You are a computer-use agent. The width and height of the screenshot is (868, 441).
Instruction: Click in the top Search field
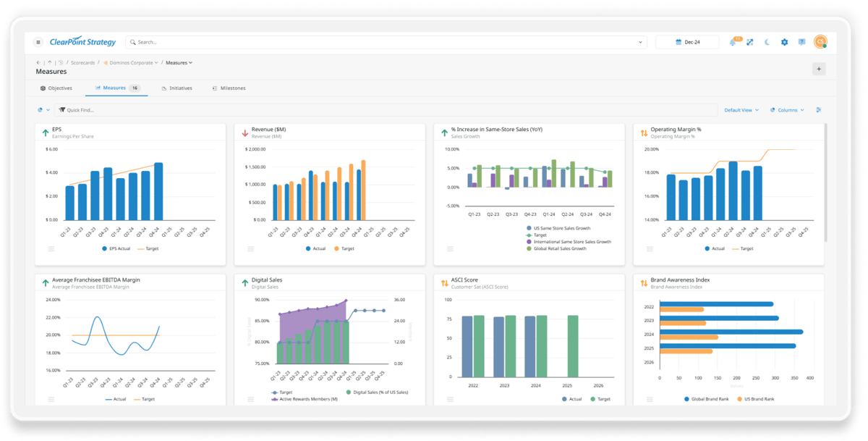(x=386, y=43)
